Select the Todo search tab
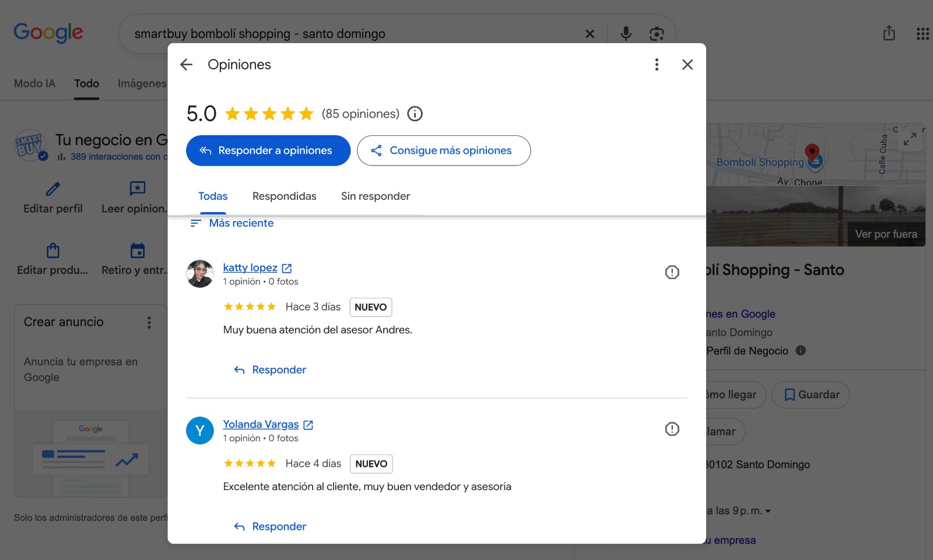Viewport: 933px width, 560px height. point(86,83)
